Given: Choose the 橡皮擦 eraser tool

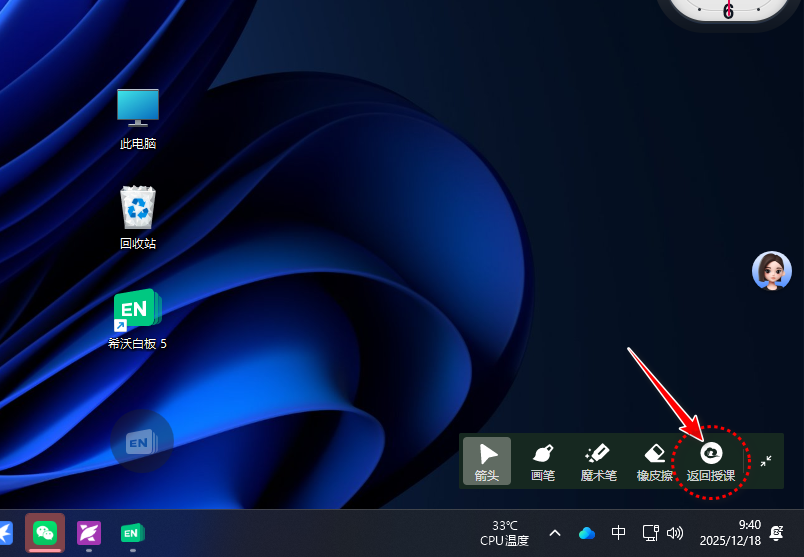Looking at the screenshot, I should [655, 461].
